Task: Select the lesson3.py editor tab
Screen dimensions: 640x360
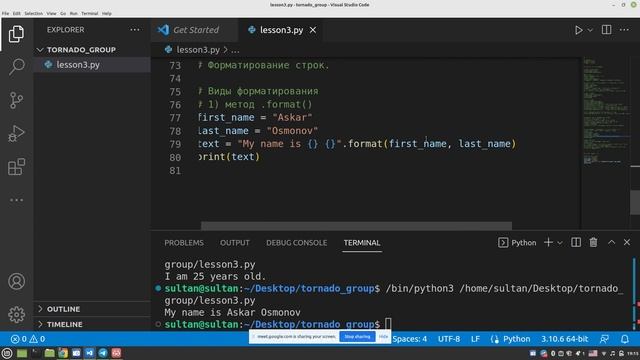Action: [x=281, y=30]
